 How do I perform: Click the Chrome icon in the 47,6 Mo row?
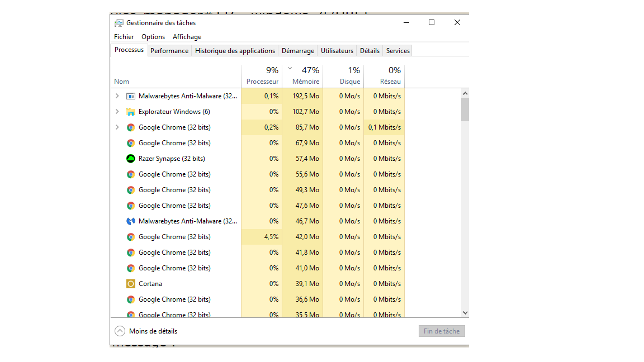click(131, 206)
